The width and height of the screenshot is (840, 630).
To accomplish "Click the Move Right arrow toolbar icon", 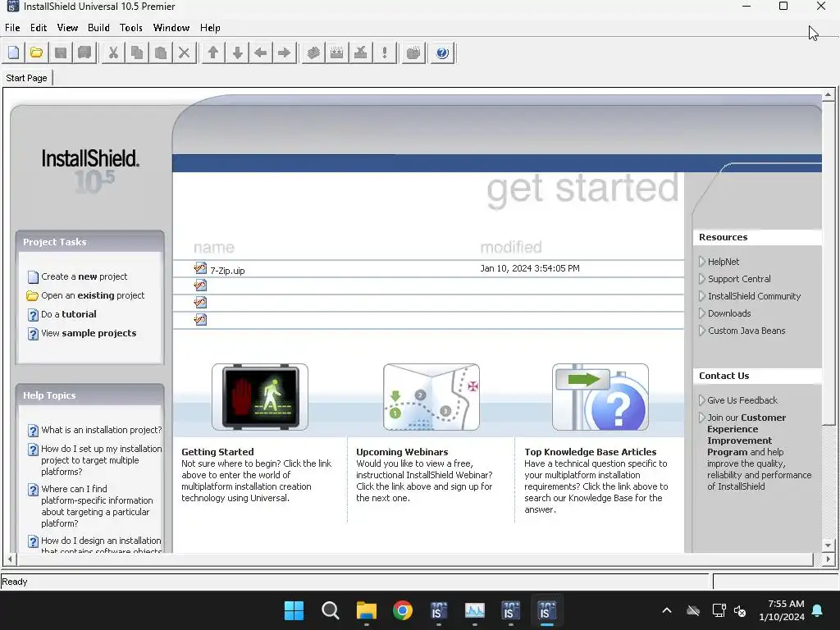I will [x=285, y=52].
